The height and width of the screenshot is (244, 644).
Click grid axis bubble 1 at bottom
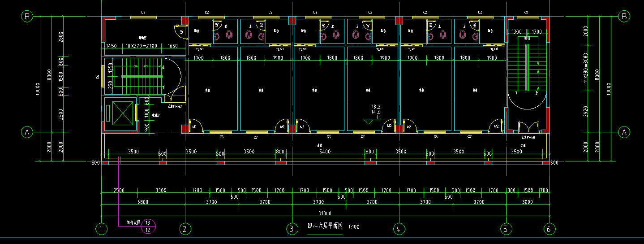(x=102, y=229)
